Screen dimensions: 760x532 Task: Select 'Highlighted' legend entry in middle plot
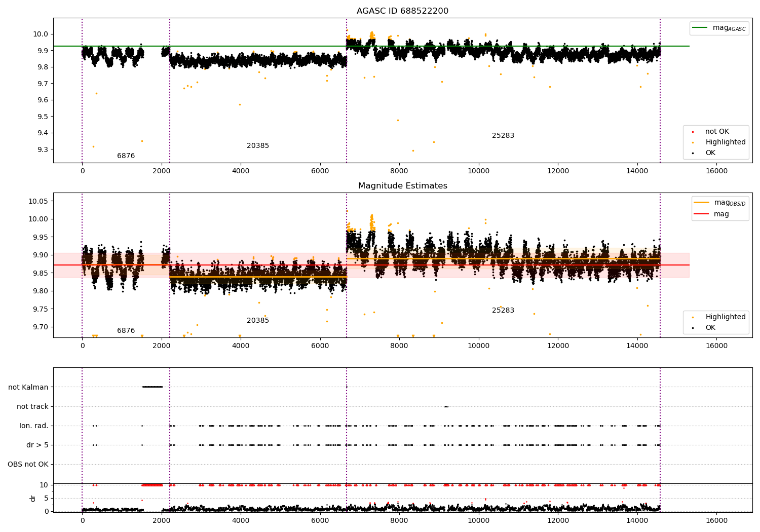click(x=726, y=317)
